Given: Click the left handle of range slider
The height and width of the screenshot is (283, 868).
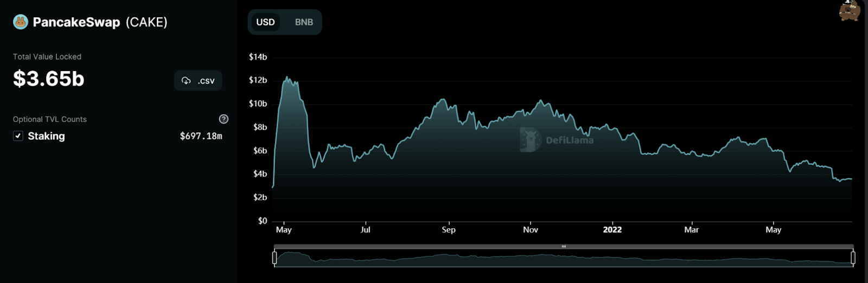Looking at the screenshot, I should pos(275,258).
